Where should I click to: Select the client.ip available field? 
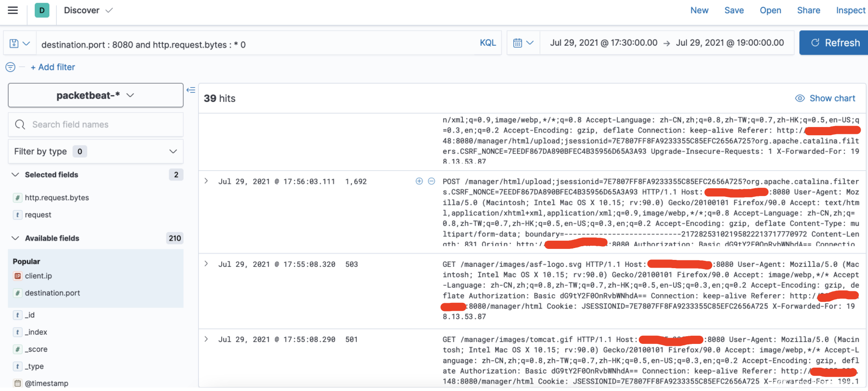tap(38, 276)
